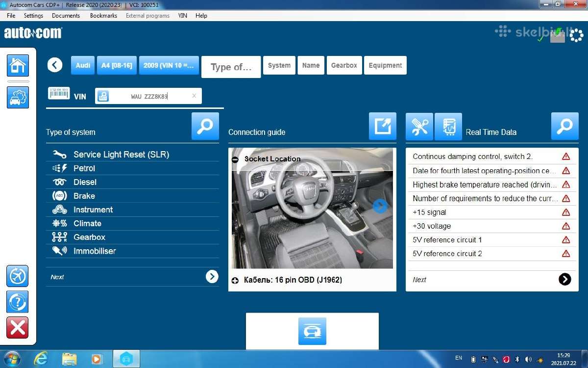Open the Settings menu
588x368 pixels.
(33, 16)
